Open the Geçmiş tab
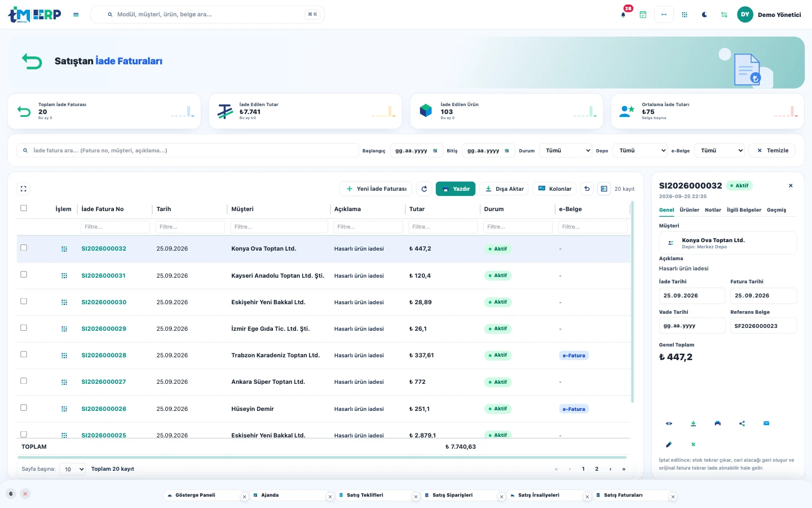Viewport: 812px width, 508px height. (776, 210)
